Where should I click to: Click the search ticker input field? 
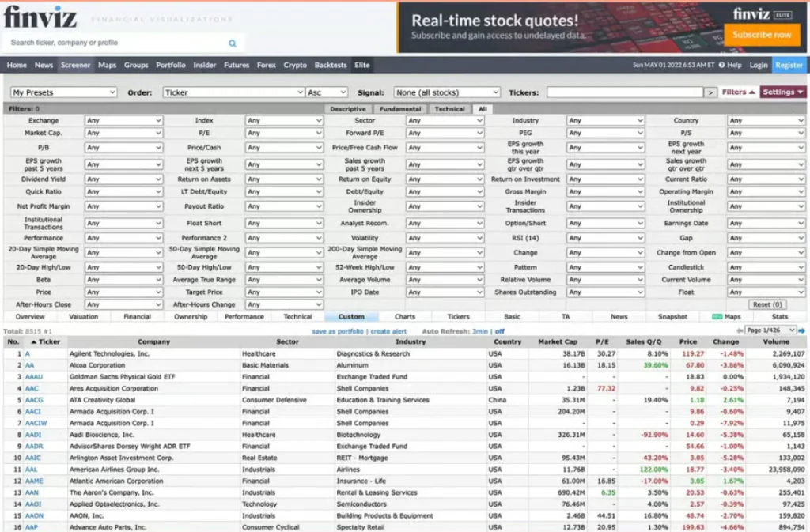pos(116,43)
